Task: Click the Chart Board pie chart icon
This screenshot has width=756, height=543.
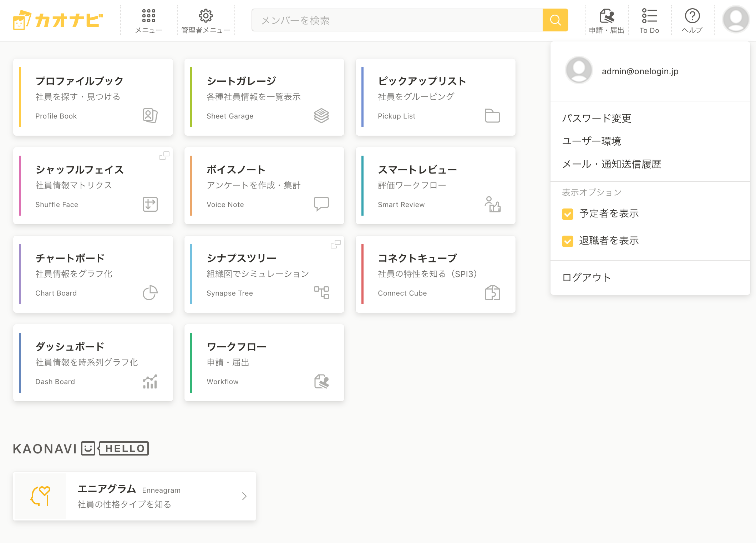Action: tap(150, 293)
